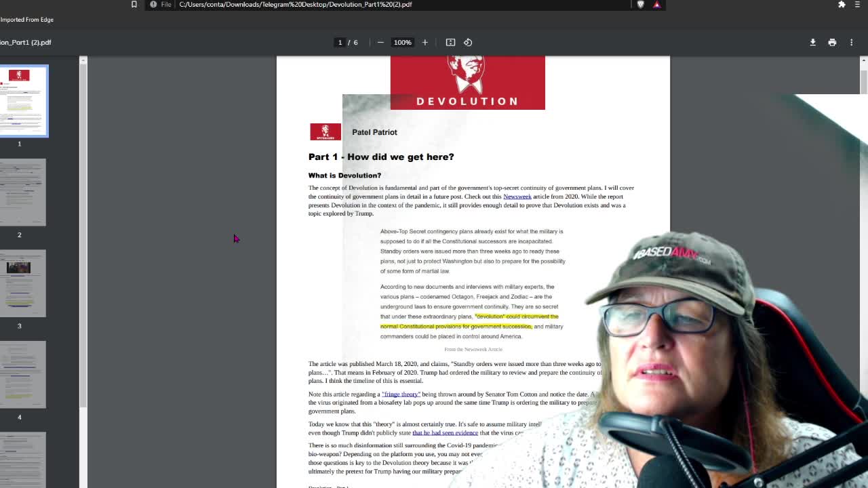Click the PDF file name title in toolbar
Viewport: 868px width, 488px height.
tap(26, 43)
